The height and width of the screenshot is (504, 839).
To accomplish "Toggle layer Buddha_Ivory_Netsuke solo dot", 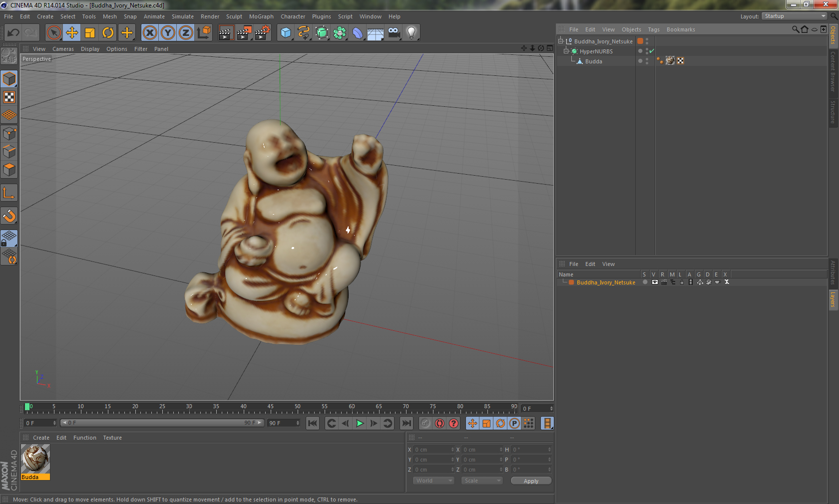I will [x=645, y=282].
